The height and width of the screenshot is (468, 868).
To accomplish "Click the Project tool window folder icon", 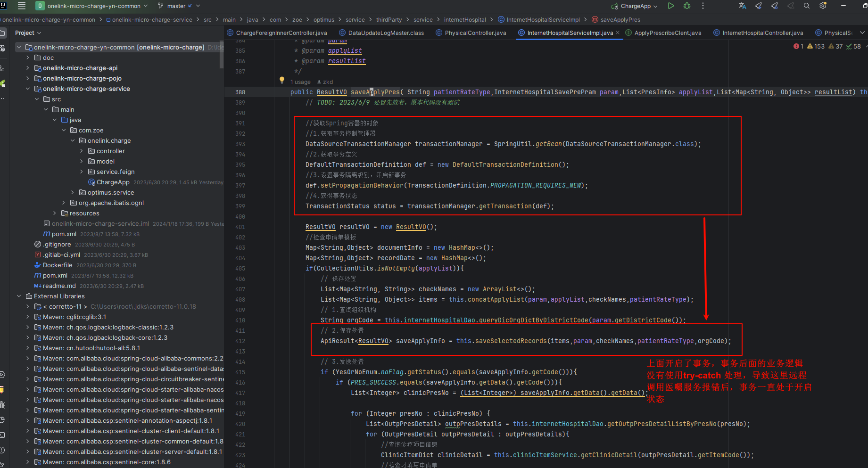I will [x=2, y=33].
